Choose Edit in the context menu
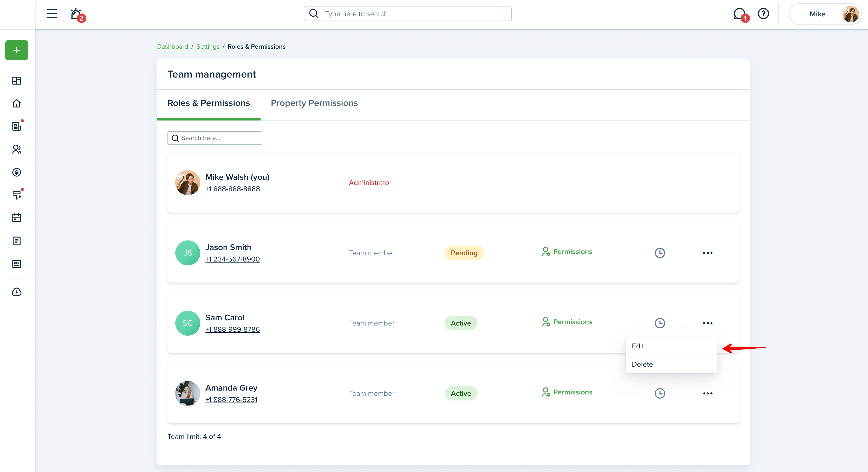Screen dimensions: 868x472 click(x=671, y=346)
